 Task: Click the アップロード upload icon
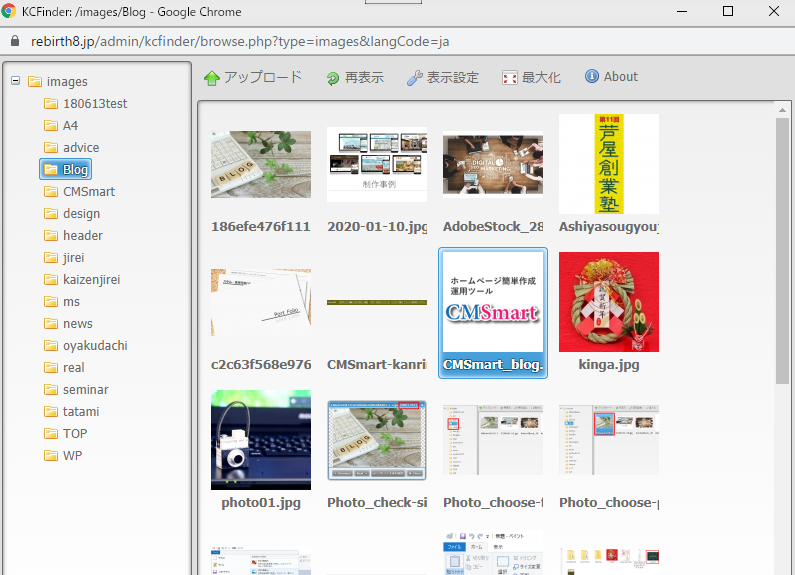coord(212,78)
